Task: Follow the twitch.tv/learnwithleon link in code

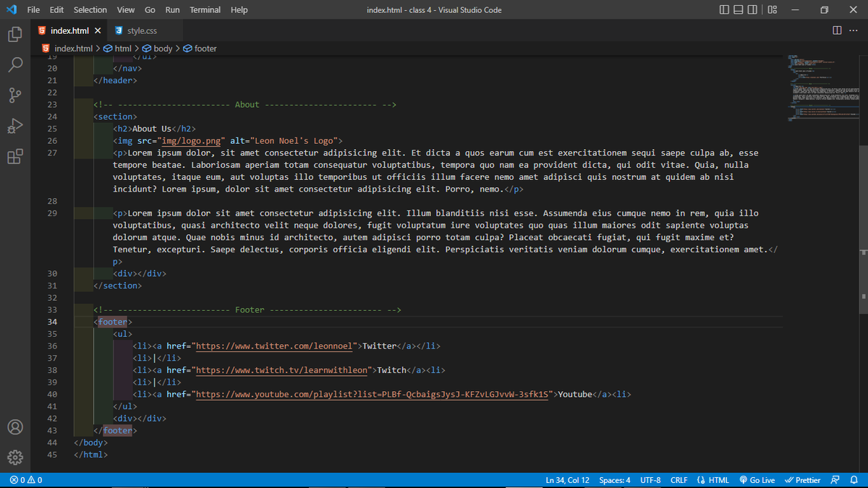Action: tap(282, 370)
